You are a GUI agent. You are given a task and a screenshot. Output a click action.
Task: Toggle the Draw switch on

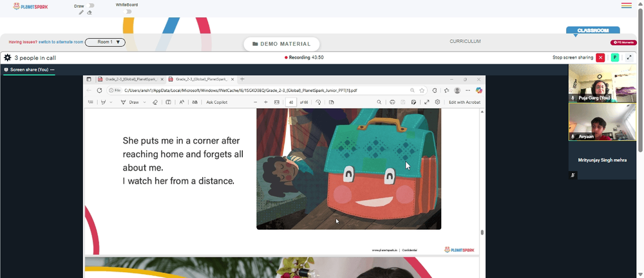click(x=91, y=6)
